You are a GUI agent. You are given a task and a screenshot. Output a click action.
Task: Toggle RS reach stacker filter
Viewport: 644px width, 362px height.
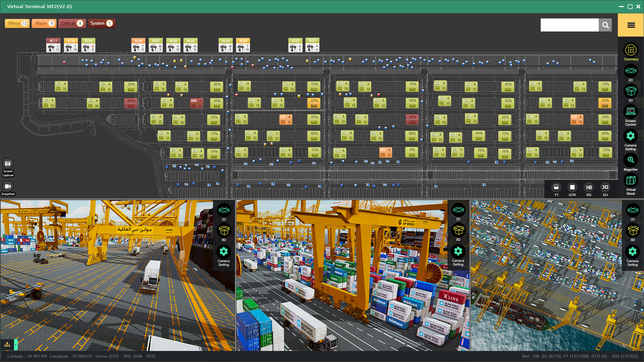[x=589, y=187]
